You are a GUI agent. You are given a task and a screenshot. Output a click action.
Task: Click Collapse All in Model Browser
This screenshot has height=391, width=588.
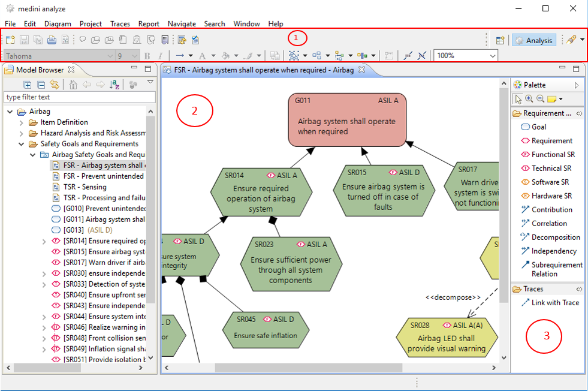tap(41, 85)
